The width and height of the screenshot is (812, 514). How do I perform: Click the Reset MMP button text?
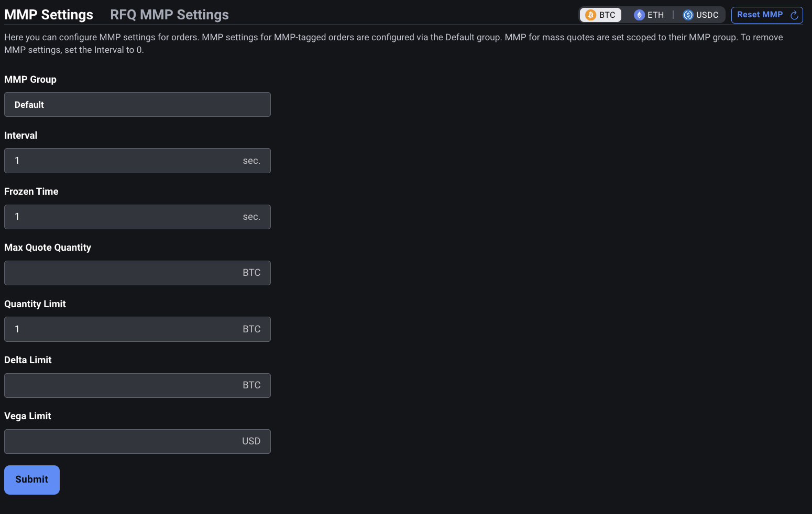click(760, 15)
